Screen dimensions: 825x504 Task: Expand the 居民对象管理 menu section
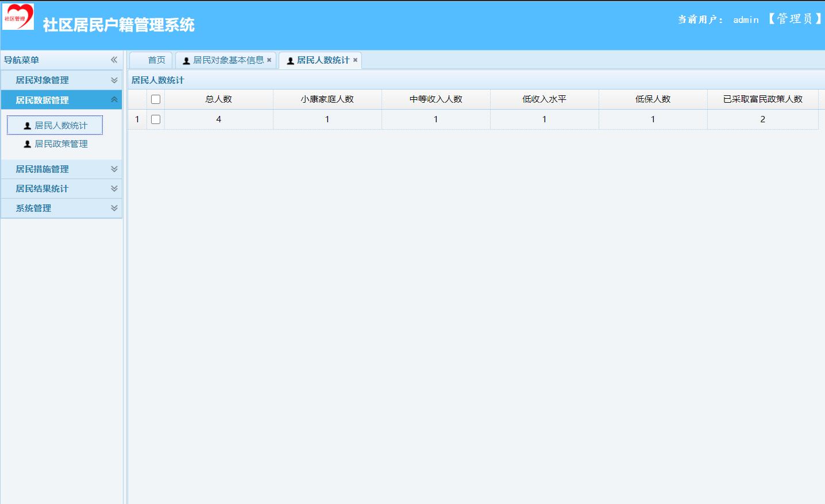[61, 80]
